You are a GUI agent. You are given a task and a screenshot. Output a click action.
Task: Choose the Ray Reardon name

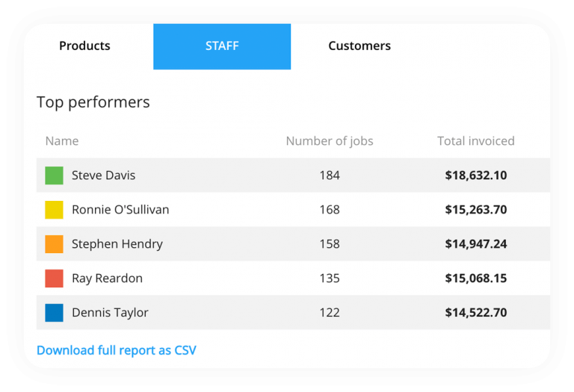click(x=107, y=279)
